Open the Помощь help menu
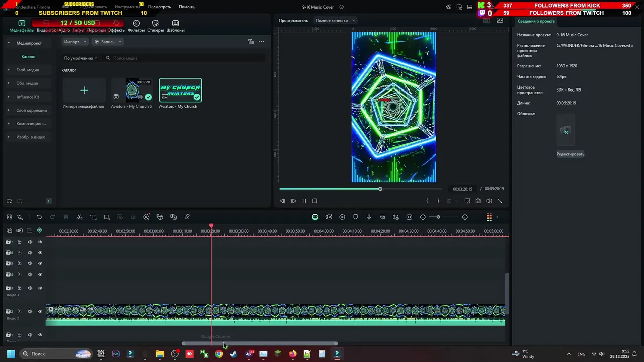 tap(187, 7)
